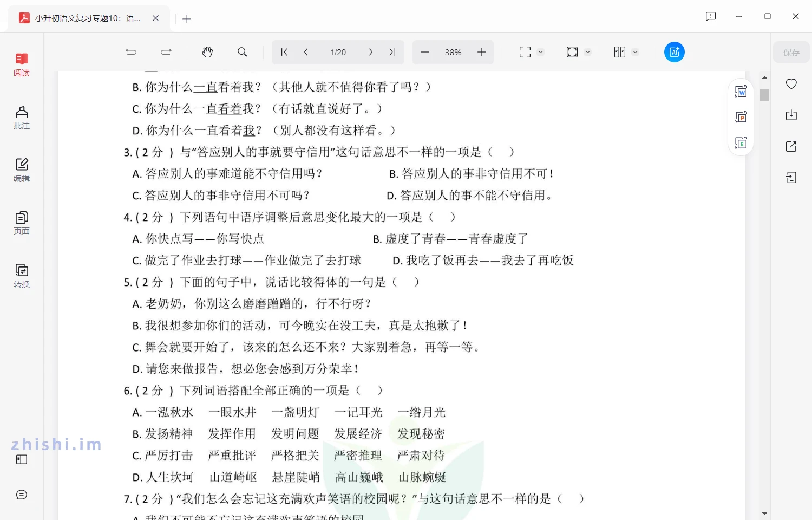Open the feedback icon in title bar
Screen dimensions: 812x520
(711, 16)
